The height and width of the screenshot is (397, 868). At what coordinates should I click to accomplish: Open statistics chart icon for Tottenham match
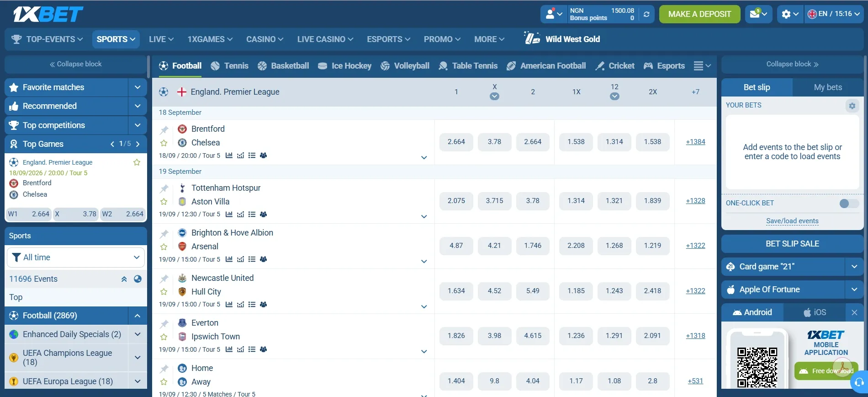(229, 214)
